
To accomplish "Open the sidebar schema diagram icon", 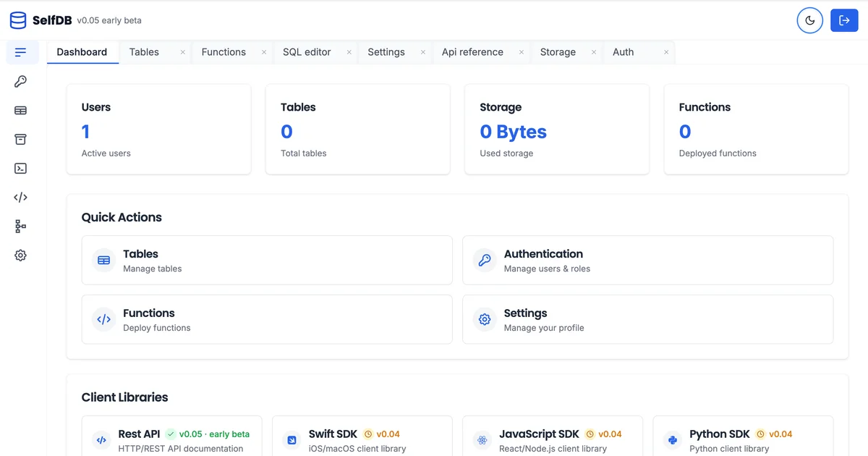I will [x=20, y=227].
